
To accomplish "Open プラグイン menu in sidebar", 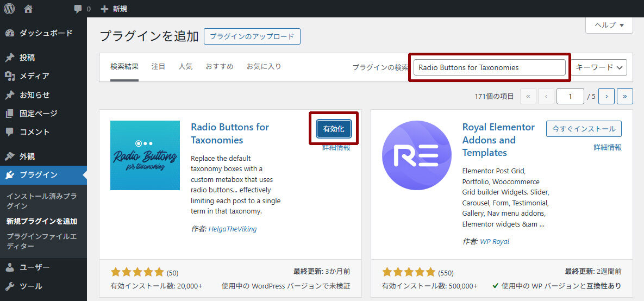I will [x=43, y=175].
